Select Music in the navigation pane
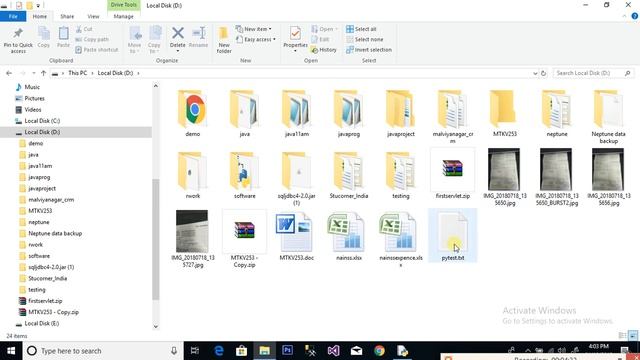Image resolution: width=640 pixels, height=360 pixels. (32, 87)
